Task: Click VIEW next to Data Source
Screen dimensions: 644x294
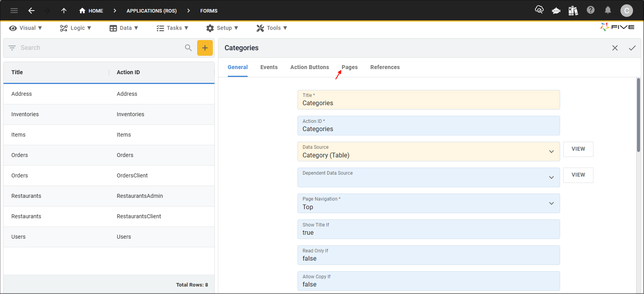Action: (578, 149)
